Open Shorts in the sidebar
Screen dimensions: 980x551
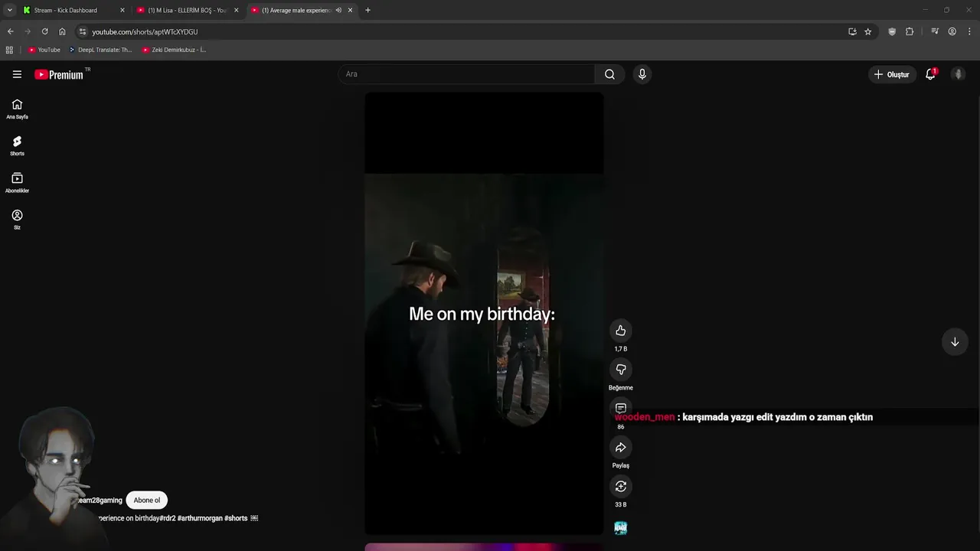point(17,145)
